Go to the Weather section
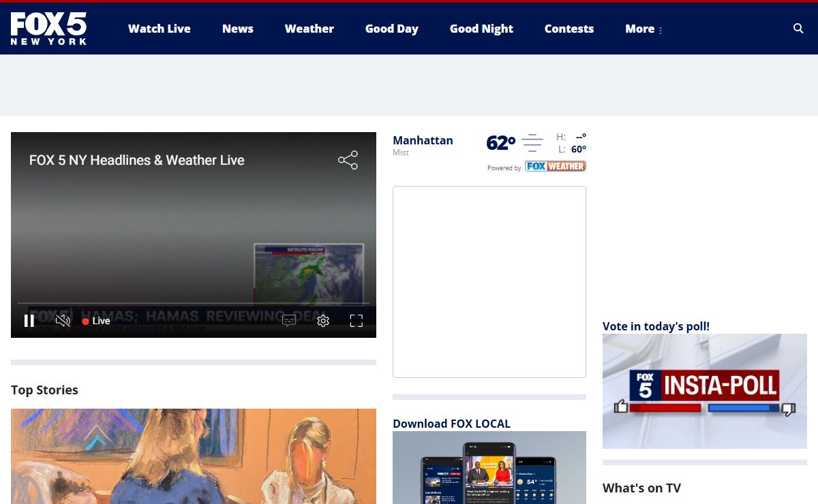 tap(309, 29)
